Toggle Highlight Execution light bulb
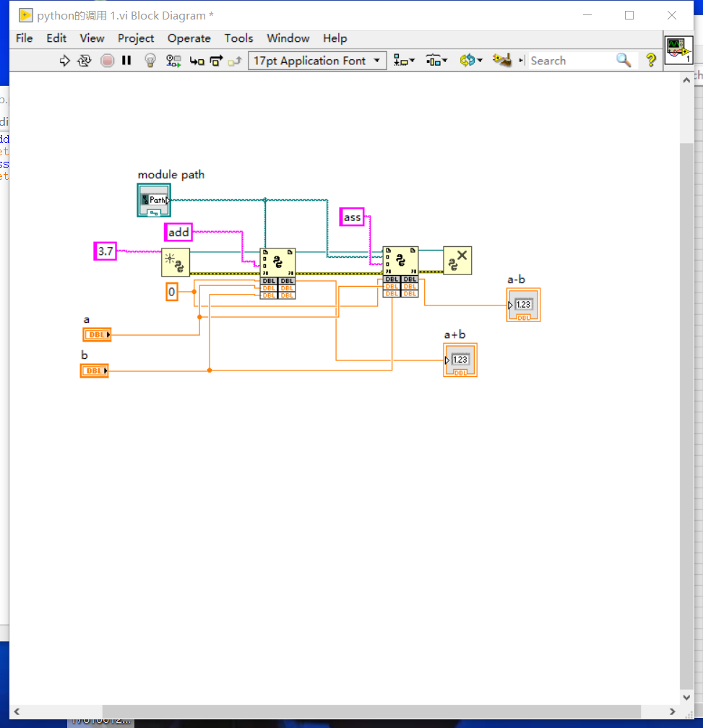The image size is (703, 728). point(150,61)
